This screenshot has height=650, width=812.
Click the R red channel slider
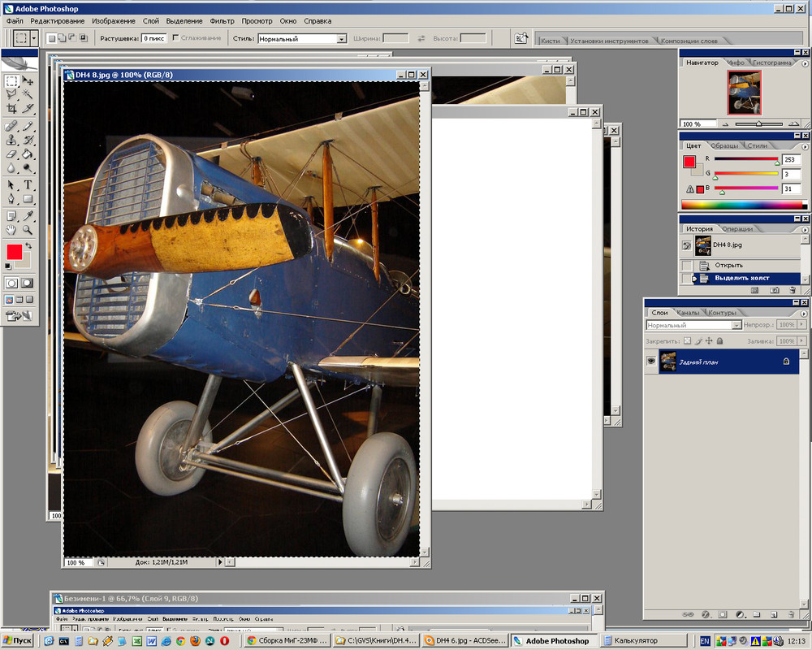[746, 159]
